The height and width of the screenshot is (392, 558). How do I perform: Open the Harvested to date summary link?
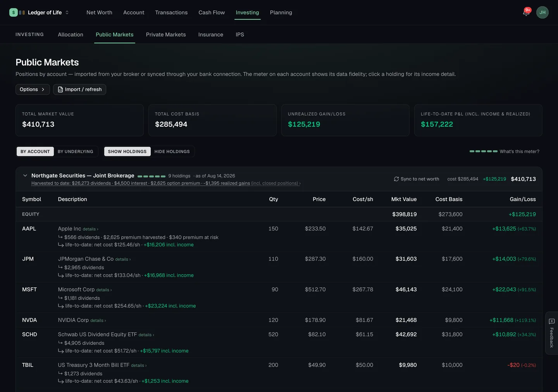166,183
